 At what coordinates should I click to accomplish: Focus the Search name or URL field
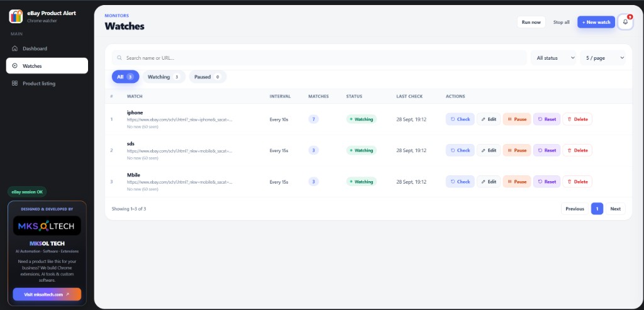[319, 58]
